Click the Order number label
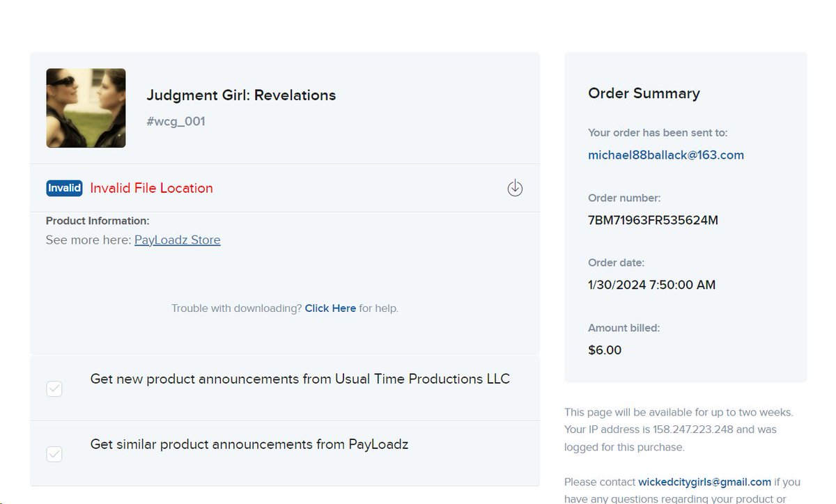Screen dimensions: 836x504 pos(624,198)
